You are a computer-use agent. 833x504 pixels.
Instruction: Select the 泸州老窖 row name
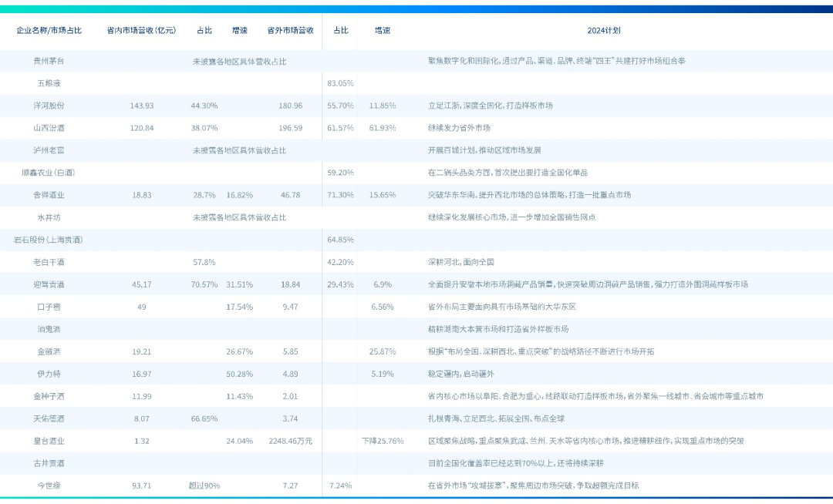point(49,150)
